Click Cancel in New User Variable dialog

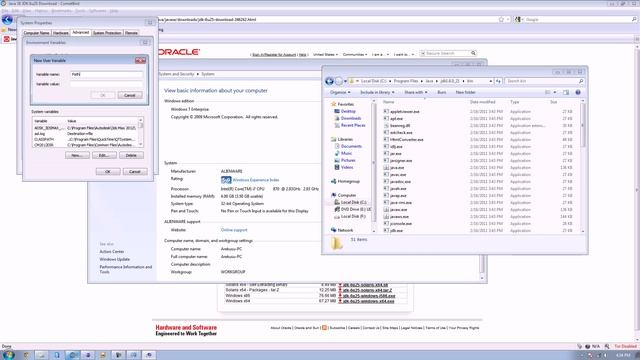tap(130, 95)
